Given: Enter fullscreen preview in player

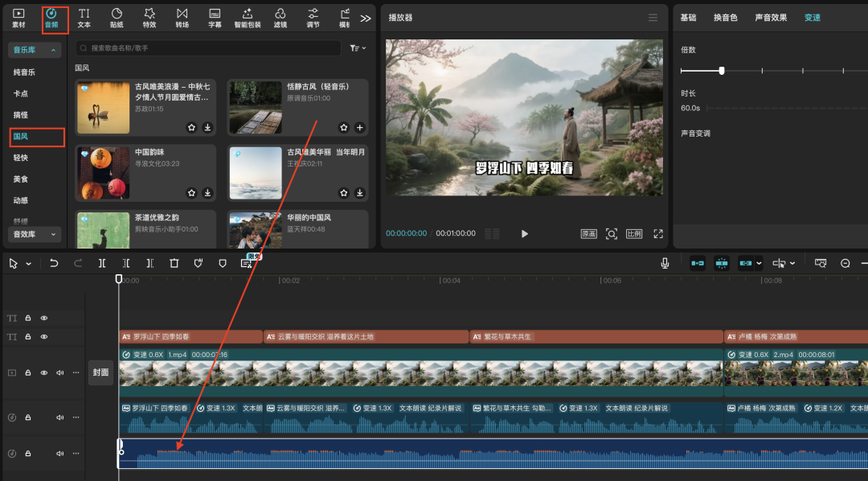Looking at the screenshot, I should pos(658,234).
